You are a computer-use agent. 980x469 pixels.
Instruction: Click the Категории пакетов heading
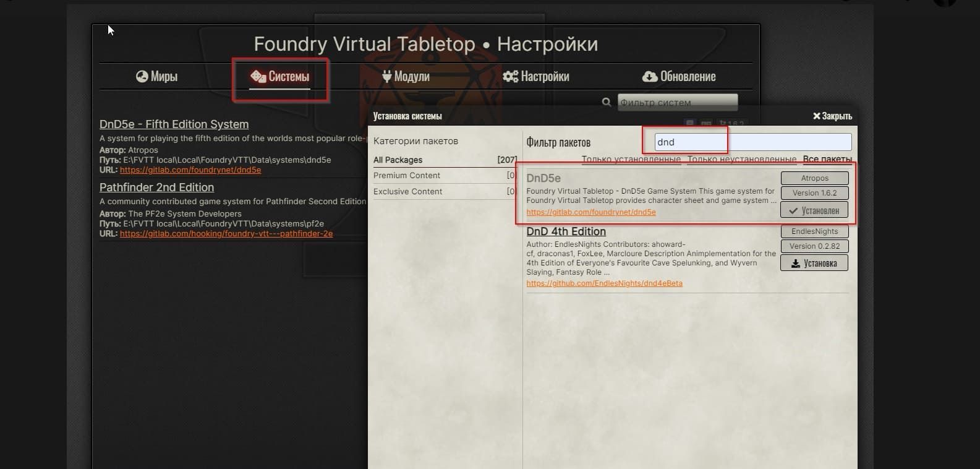(415, 141)
